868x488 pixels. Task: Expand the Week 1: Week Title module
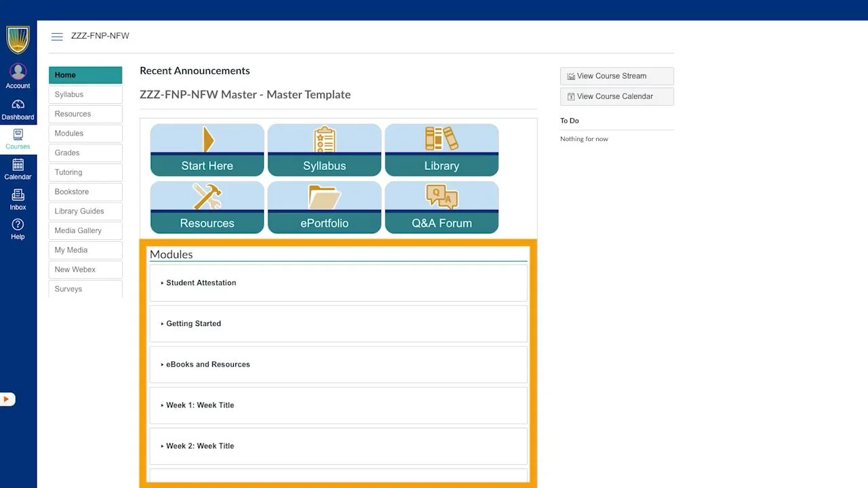tap(338, 405)
